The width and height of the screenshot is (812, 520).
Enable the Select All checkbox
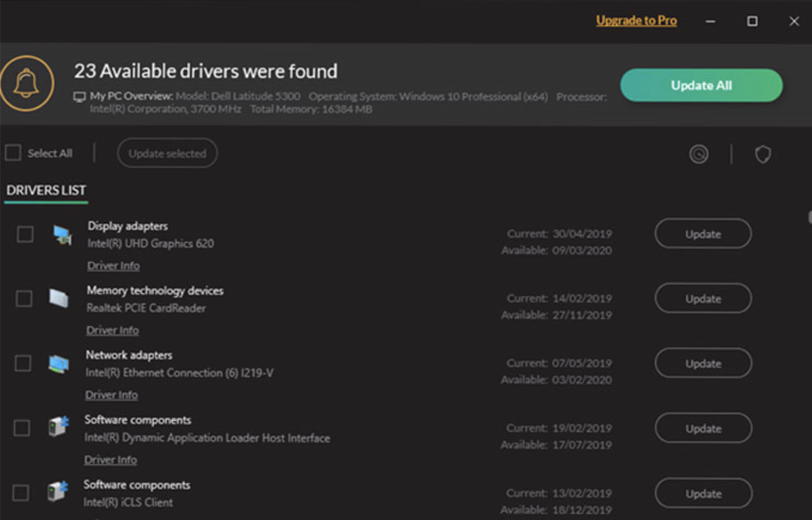(x=12, y=153)
